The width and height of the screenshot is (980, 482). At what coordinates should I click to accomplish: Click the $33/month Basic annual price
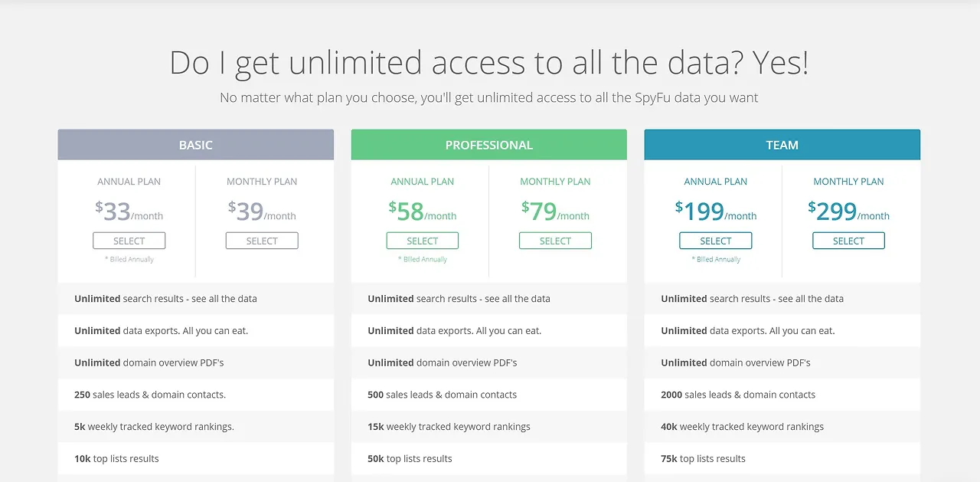[129, 211]
